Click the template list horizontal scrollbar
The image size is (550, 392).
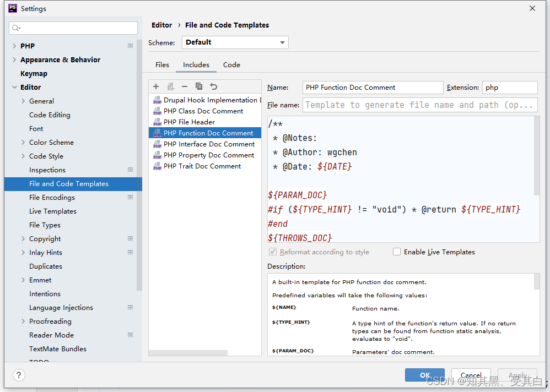[x=188, y=353]
